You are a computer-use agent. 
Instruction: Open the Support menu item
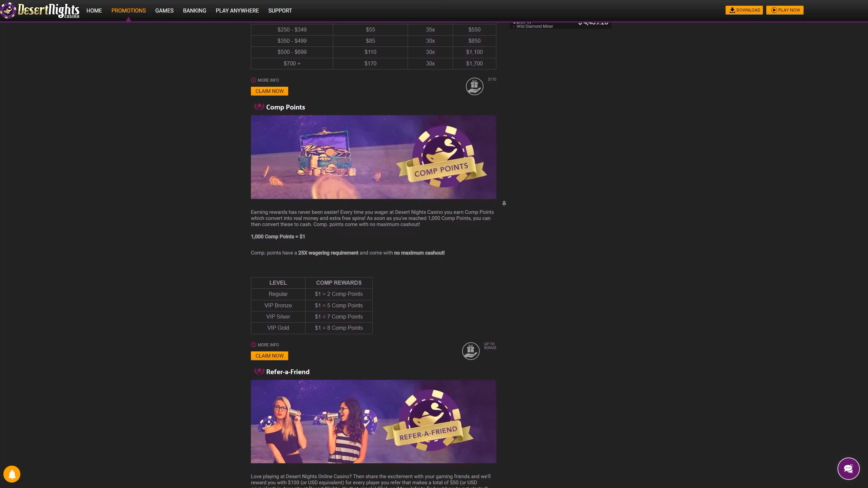pyautogui.click(x=280, y=11)
